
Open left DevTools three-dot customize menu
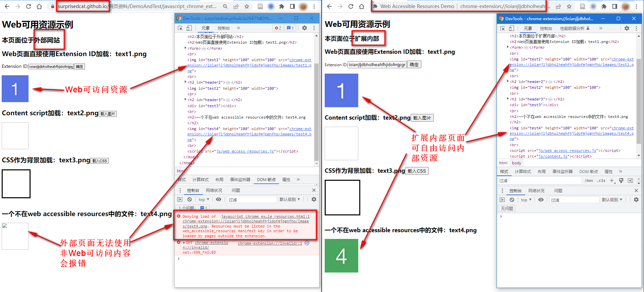coord(314,28)
